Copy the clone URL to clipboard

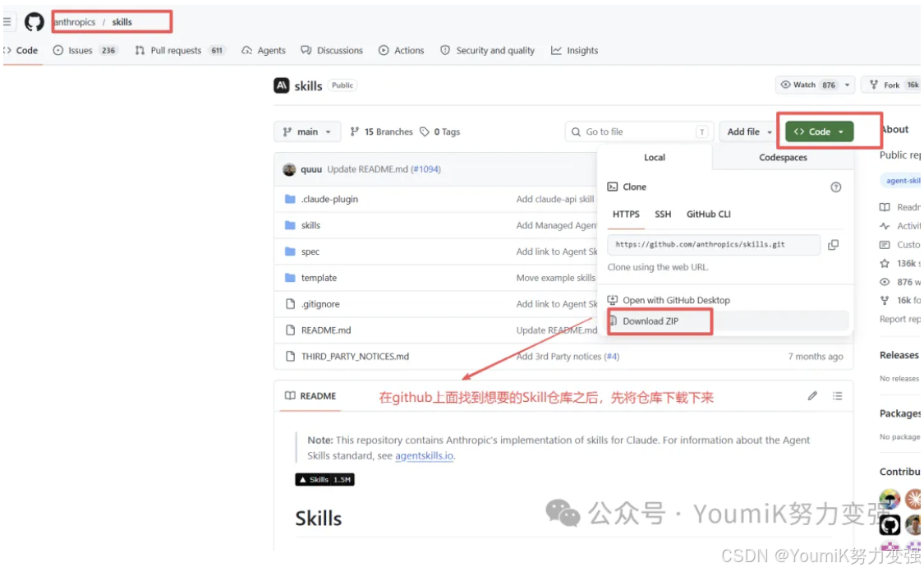point(834,244)
